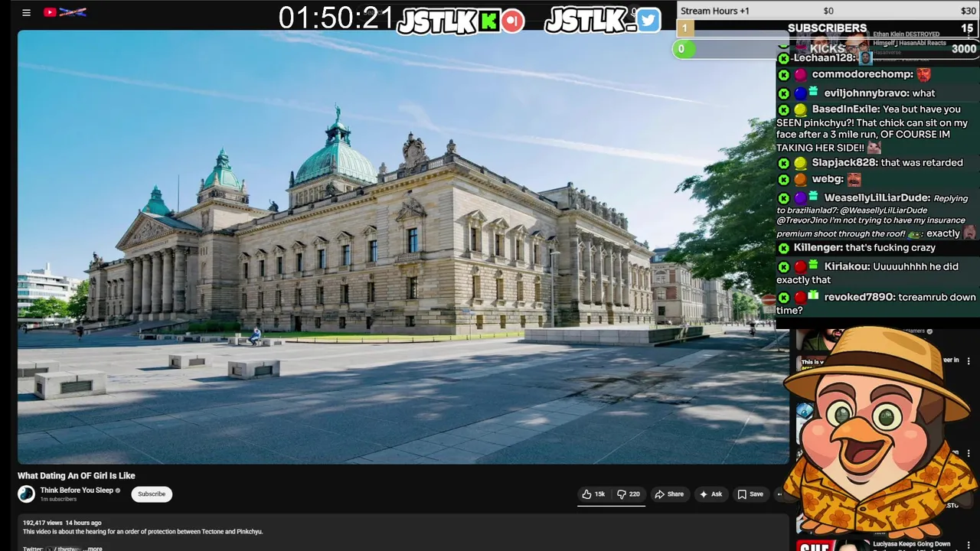980x551 pixels.
Task: Click the red record icon beside Kick logo
Action: coord(513,21)
